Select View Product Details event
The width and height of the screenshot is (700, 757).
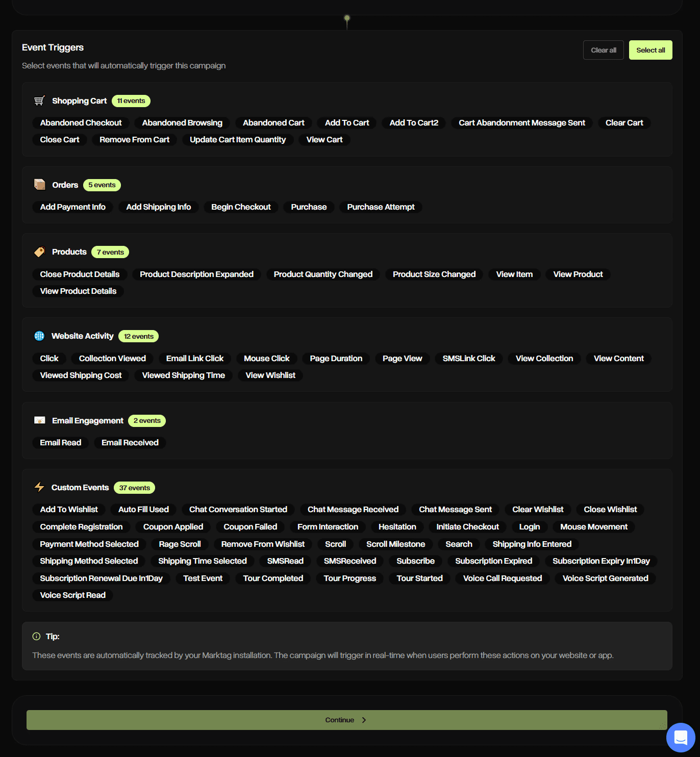(x=78, y=291)
